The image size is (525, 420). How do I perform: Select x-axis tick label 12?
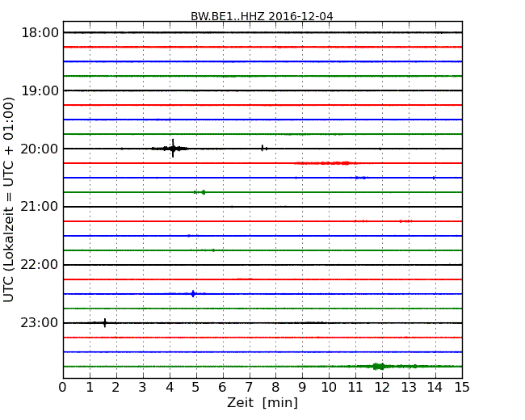(382, 388)
